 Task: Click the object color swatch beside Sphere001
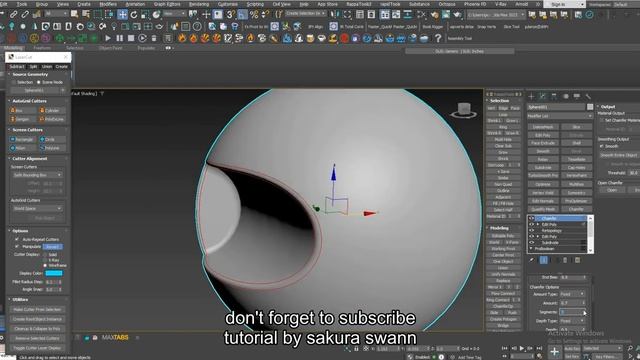590,107
